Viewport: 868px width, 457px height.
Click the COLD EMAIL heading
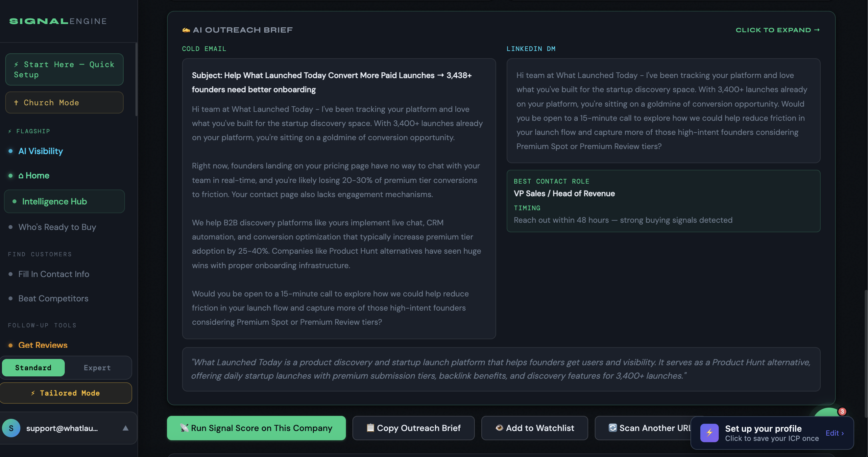pyautogui.click(x=204, y=49)
